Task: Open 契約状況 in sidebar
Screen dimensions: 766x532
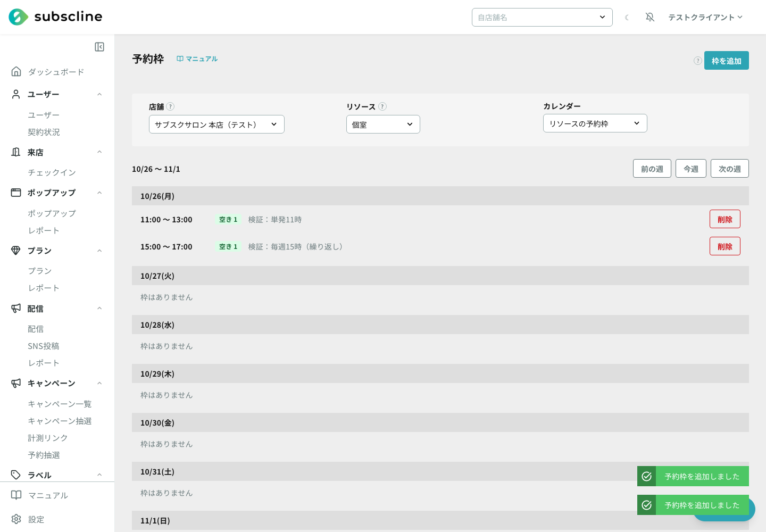Action: click(44, 132)
